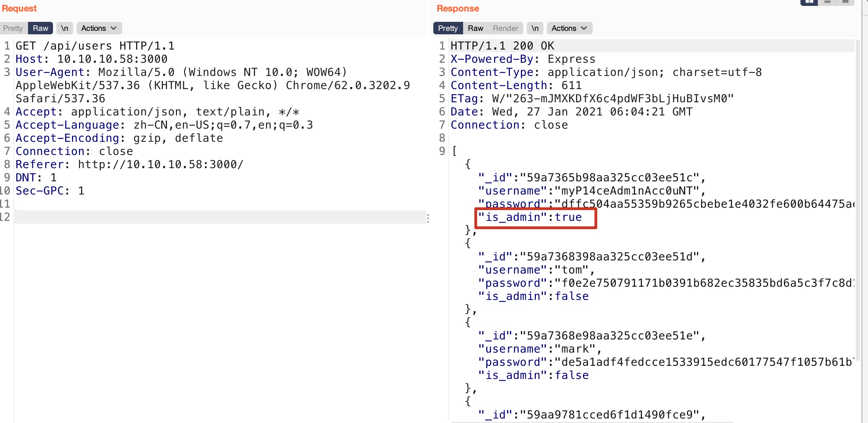
Task: Click the HTTP/1.1 200 OK status line
Action: 502,46
